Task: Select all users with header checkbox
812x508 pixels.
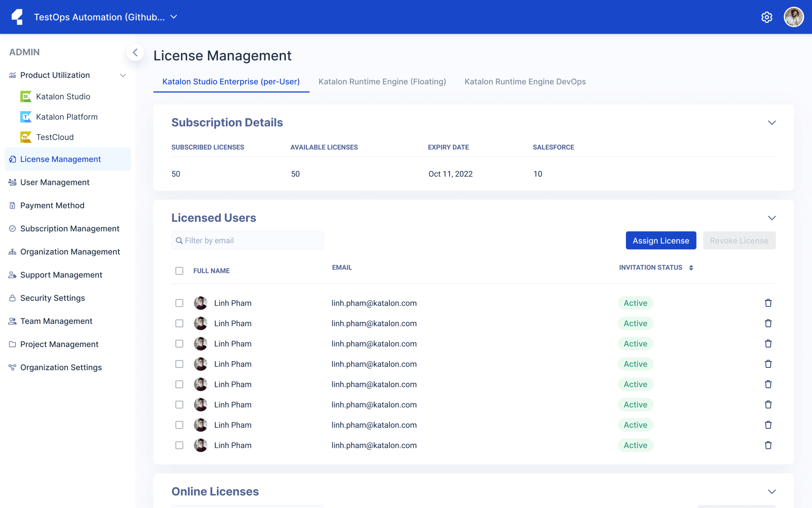Action: pos(179,271)
